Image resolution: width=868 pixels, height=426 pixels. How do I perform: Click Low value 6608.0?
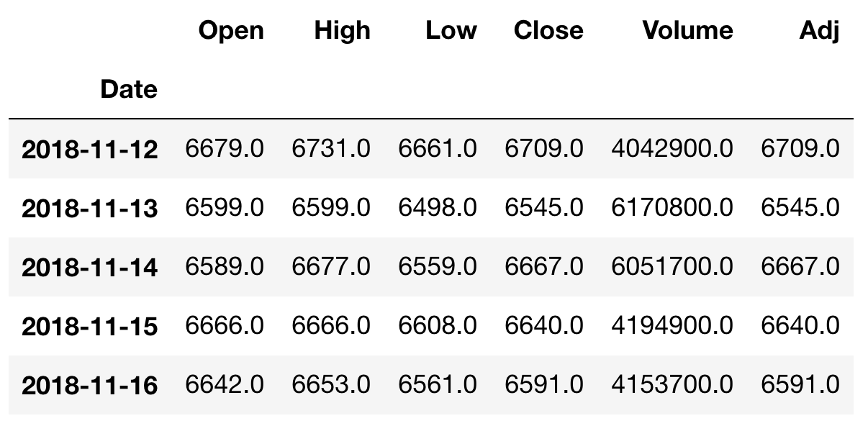438,326
